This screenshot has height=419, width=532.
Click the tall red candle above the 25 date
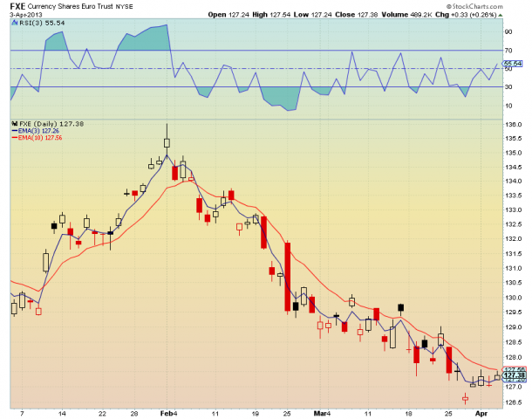[x=288, y=277]
